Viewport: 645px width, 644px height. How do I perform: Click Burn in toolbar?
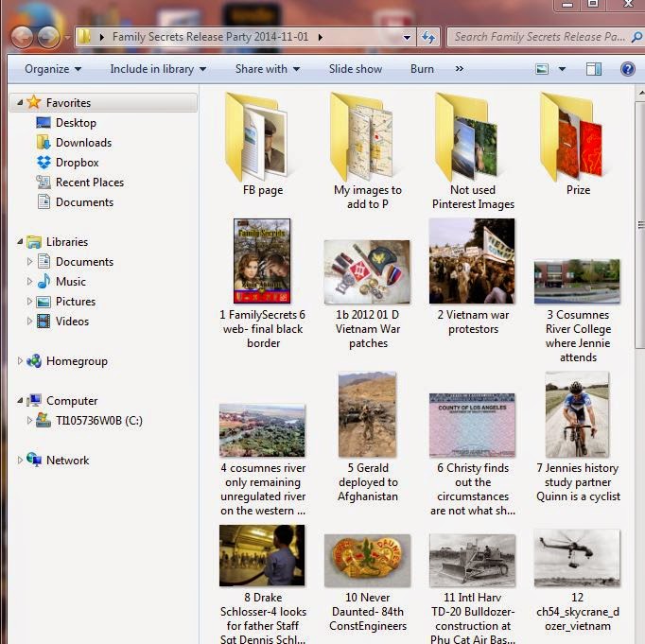[422, 69]
